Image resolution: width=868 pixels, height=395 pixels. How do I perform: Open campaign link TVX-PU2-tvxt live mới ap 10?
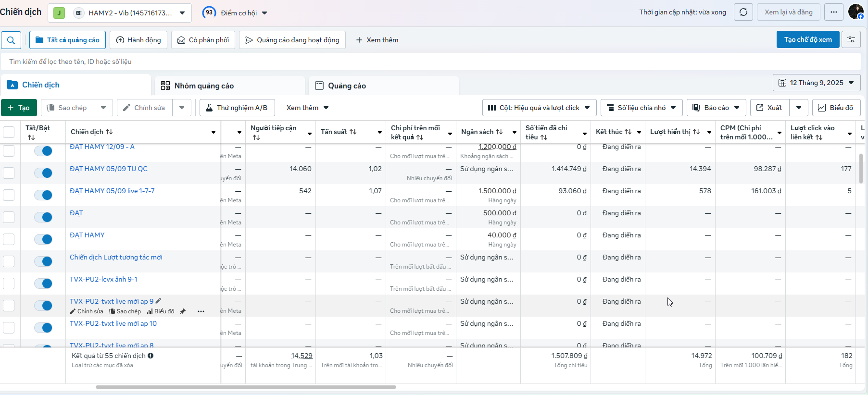point(113,323)
